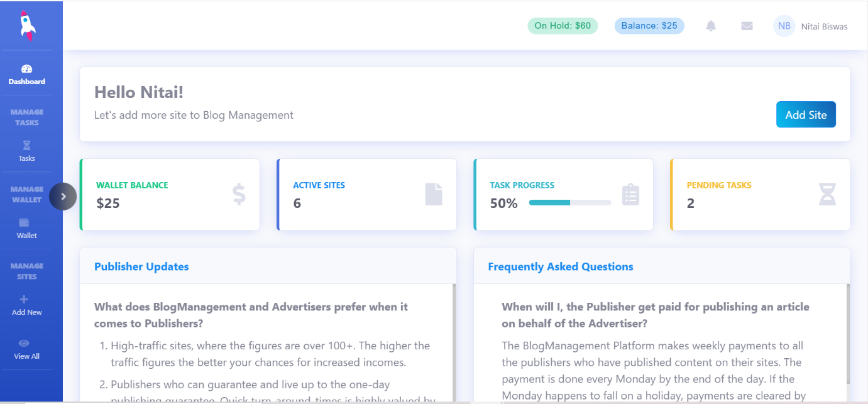The width and height of the screenshot is (868, 404).
Task: Click "When will I, the Publisher" question
Action: coord(656,315)
